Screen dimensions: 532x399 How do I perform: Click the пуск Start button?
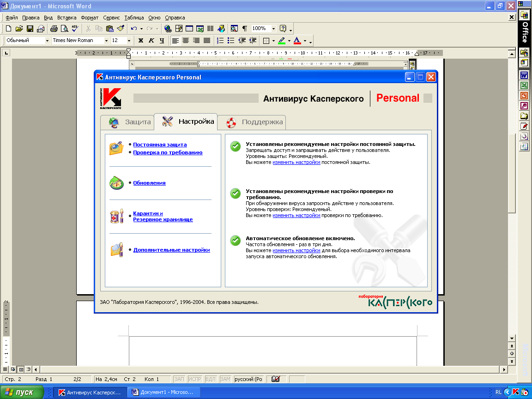click(22, 392)
